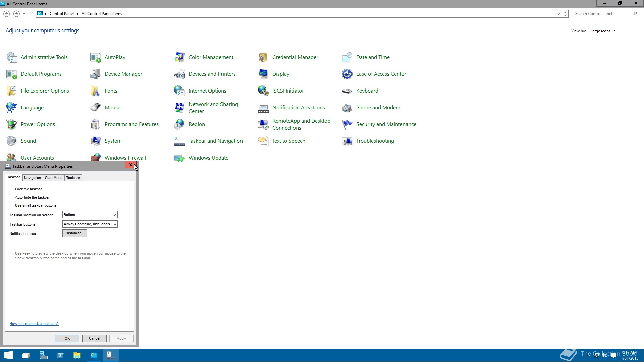Open File Explorer Options icon
Screen dimensions: 644x362
click(x=12, y=91)
